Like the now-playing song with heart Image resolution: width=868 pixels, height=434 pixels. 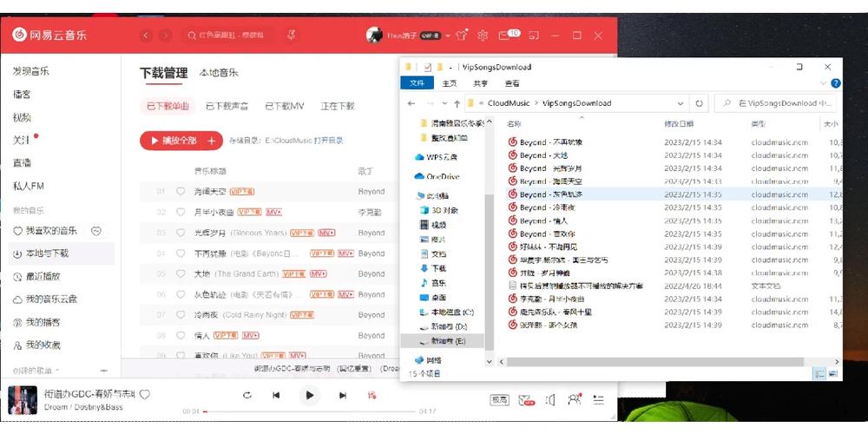pyautogui.click(x=144, y=395)
